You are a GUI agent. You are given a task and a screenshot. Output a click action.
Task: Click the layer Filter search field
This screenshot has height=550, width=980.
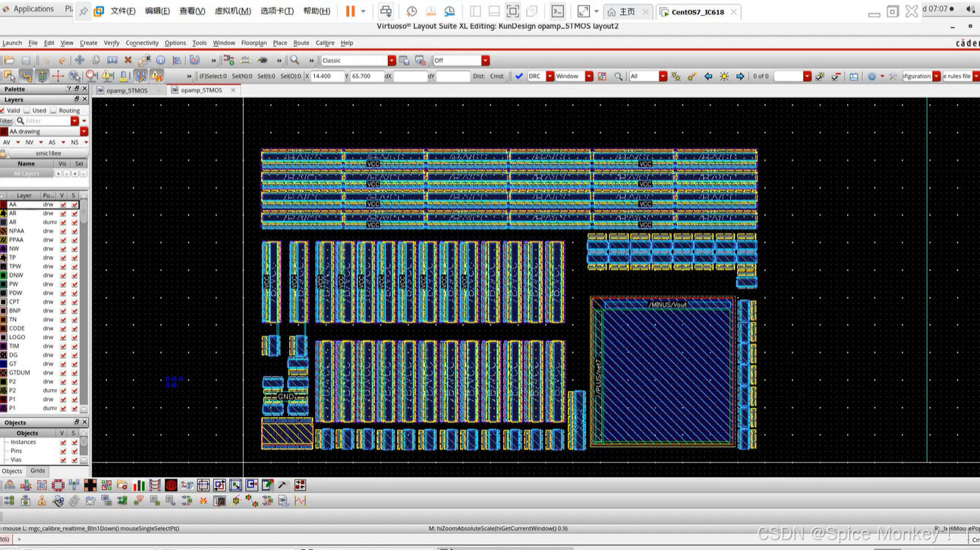(x=48, y=121)
